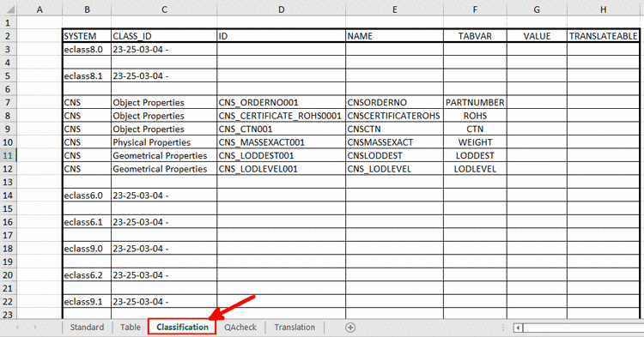Viewport: 644px width, 337px height.
Task: Select the eclass9.0 cell
Action: 87,249
